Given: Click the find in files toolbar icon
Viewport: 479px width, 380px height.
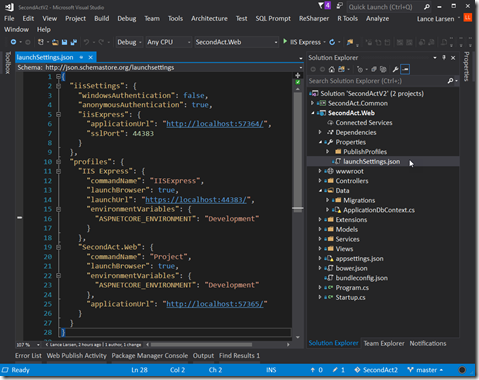Looking at the screenshot, I should tap(350, 42).
